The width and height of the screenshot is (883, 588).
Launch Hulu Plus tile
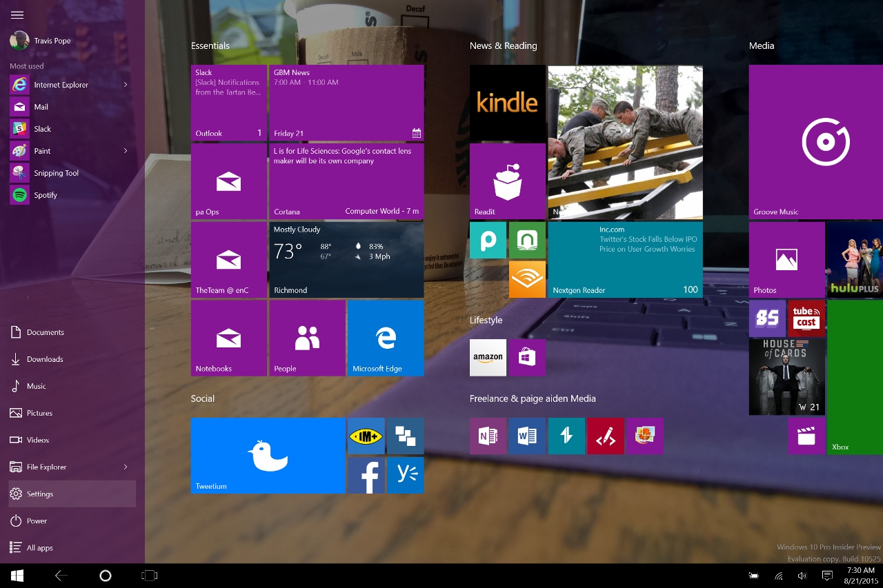855,259
